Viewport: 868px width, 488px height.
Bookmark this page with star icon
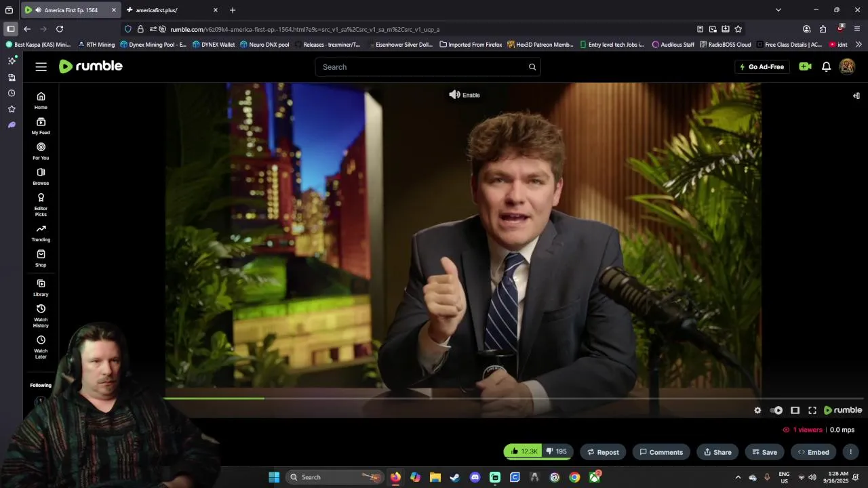coord(738,29)
